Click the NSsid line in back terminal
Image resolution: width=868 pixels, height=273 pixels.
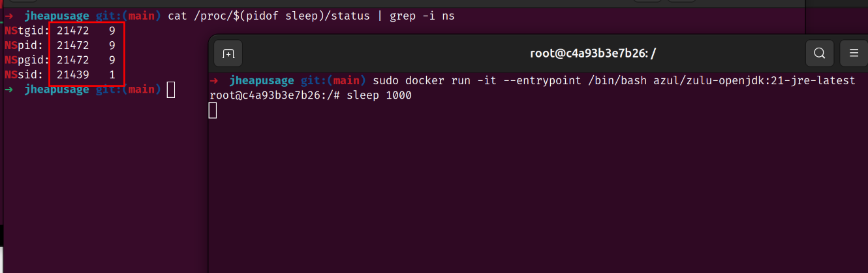coord(60,74)
